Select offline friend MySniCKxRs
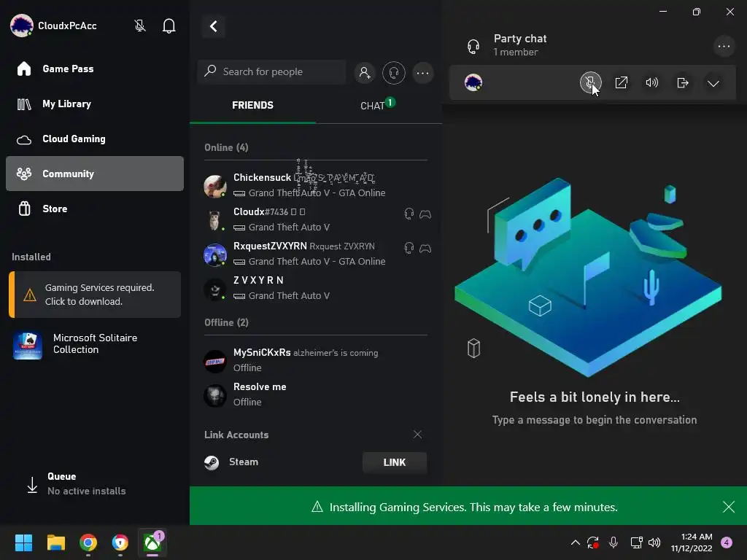The height and width of the screenshot is (560, 747). [315, 360]
